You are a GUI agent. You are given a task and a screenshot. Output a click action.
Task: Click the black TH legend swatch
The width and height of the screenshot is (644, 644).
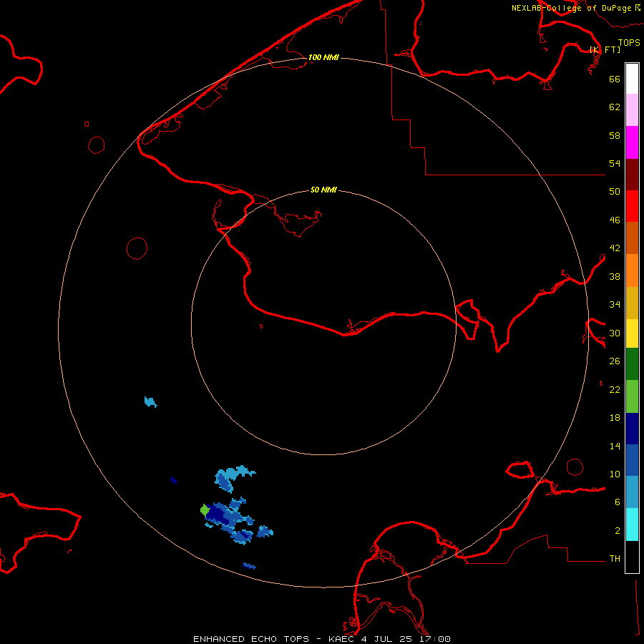point(632,557)
